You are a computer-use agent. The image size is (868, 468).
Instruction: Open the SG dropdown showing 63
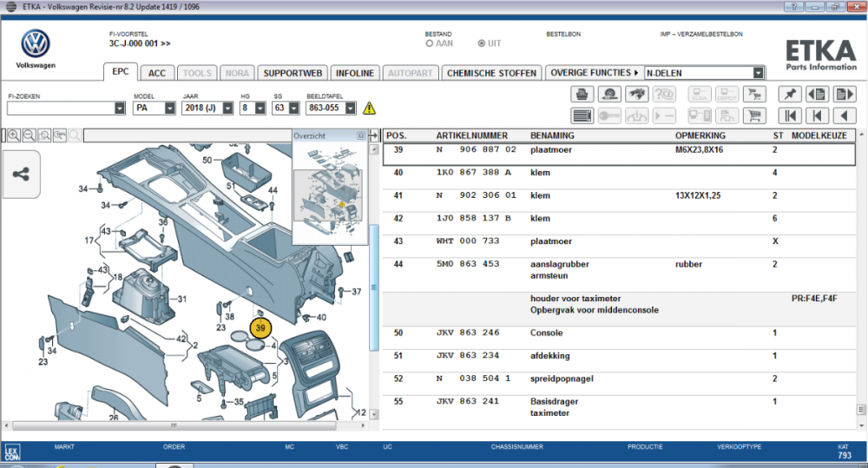pyautogui.click(x=294, y=109)
